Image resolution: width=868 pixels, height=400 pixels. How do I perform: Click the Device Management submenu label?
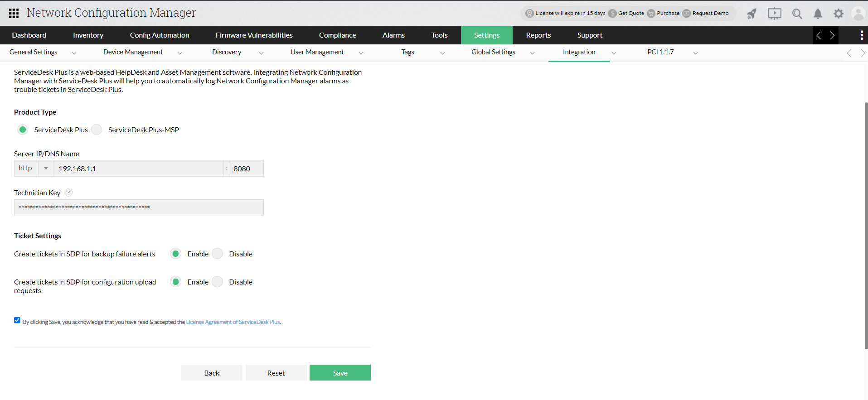tap(133, 52)
